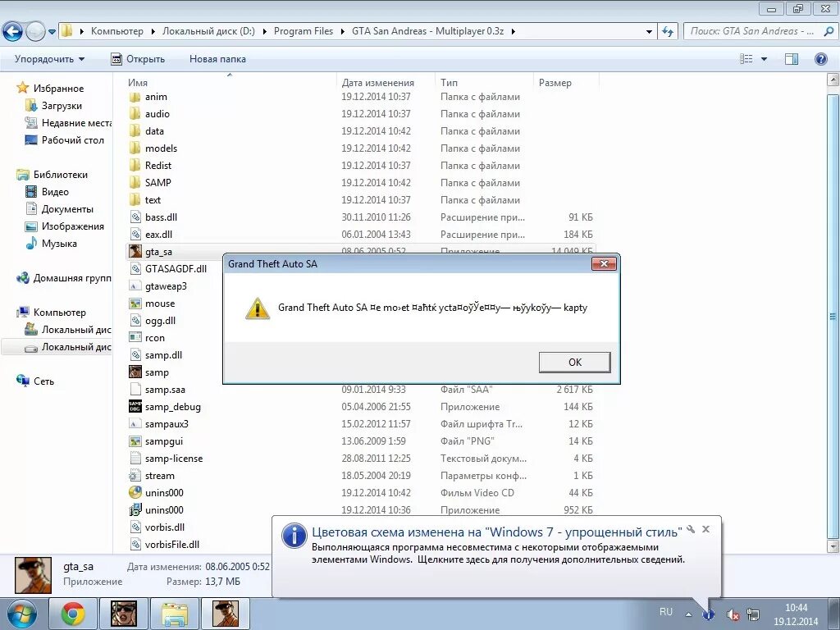Open Google Chrome from the taskbar
The height and width of the screenshot is (630, 840).
tap(73, 614)
